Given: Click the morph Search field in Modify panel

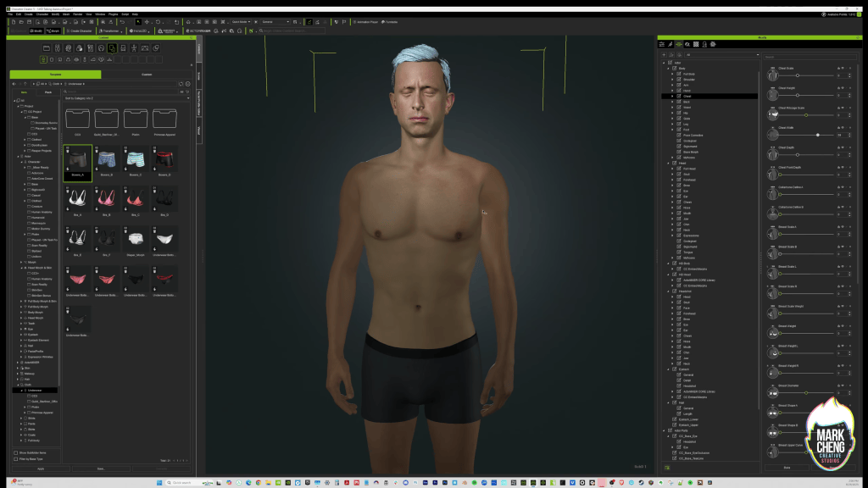Looking at the screenshot, I should point(810,57).
